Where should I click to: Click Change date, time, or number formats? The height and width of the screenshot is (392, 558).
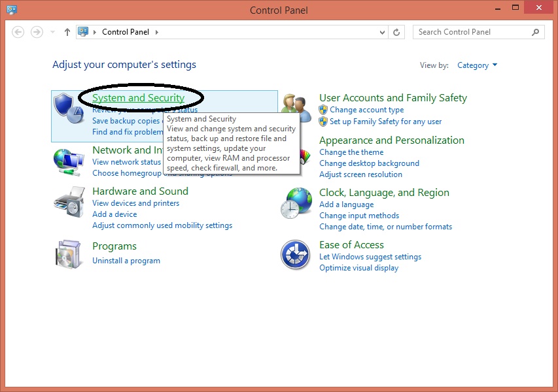coord(386,227)
